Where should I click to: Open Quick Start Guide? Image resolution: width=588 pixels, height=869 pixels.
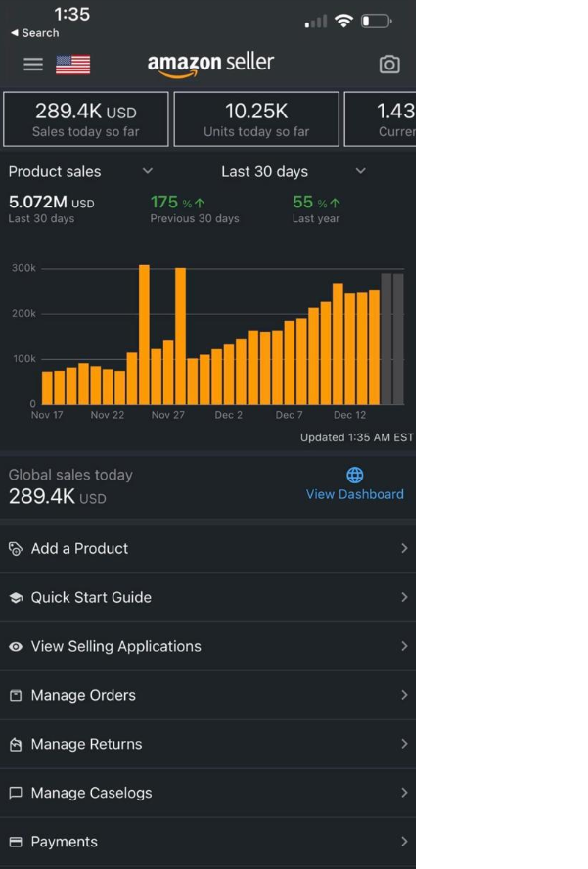point(207,597)
